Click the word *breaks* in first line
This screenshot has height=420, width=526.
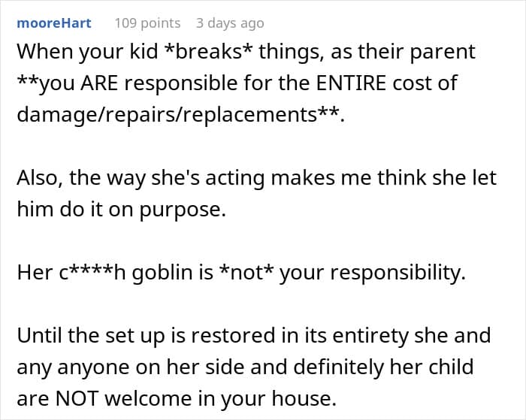click(x=209, y=52)
